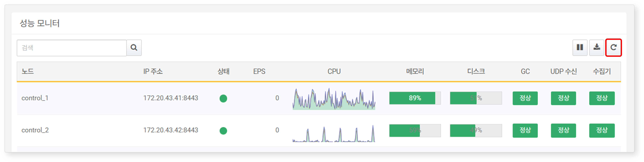The width and height of the screenshot is (644, 162).
Task: Click the 수집기 column header
Action: click(x=602, y=72)
